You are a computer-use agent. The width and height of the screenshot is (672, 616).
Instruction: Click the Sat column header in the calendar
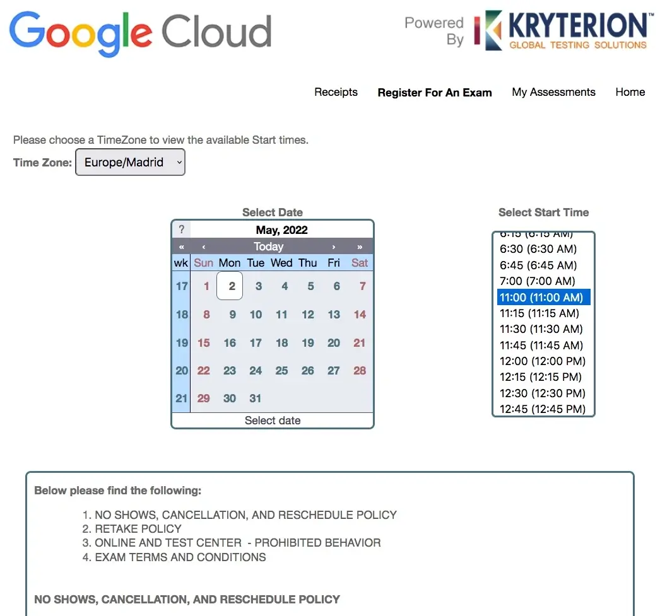tap(359, 263)
